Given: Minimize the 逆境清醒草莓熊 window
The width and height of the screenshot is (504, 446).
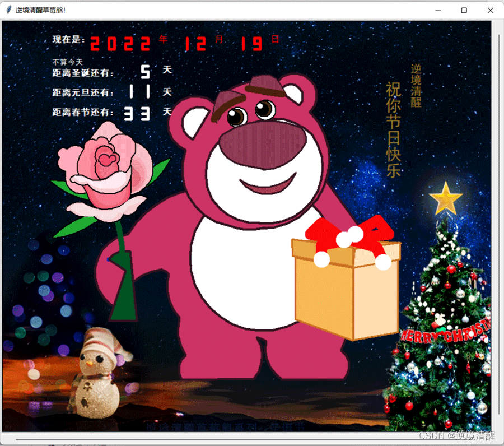Looking at the screenshot, I should [x=438, y=10].
